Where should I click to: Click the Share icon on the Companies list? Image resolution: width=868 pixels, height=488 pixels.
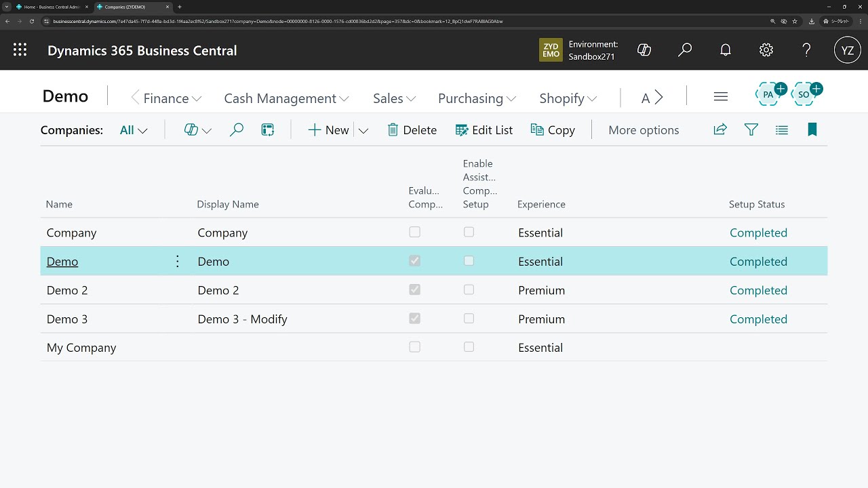tap(719, 129)
